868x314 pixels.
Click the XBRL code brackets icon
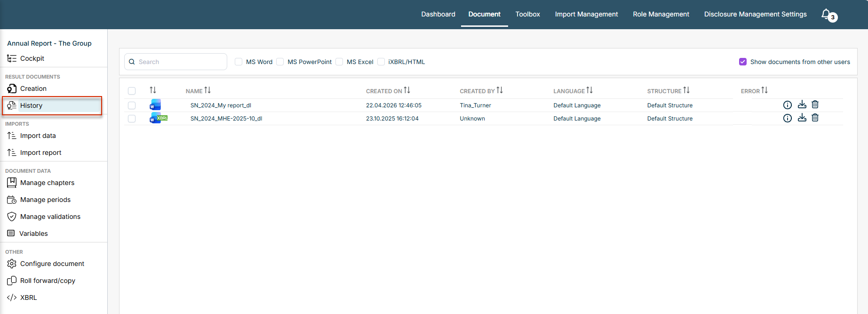(x=12, y=298)
